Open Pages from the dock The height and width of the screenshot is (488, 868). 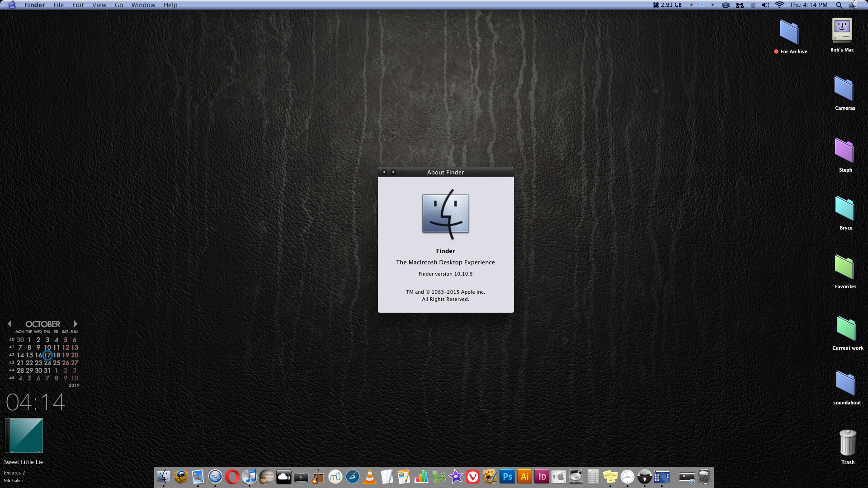[x=404, y=477]
